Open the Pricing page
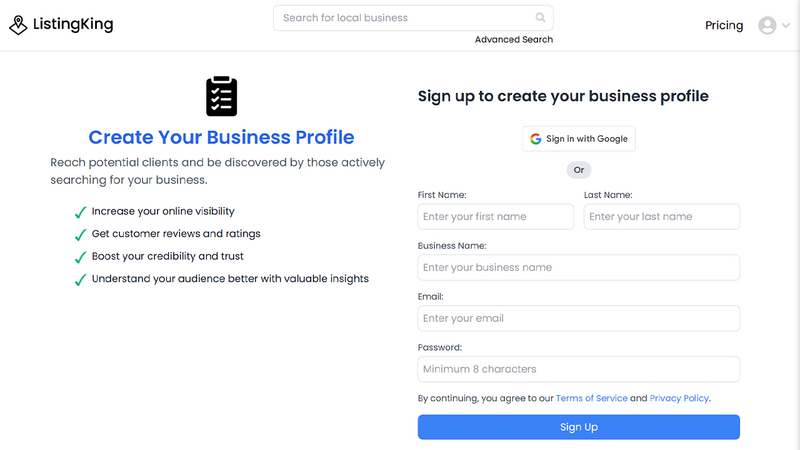800x450 pixels. pyautogui.click(x=723, y=26)
